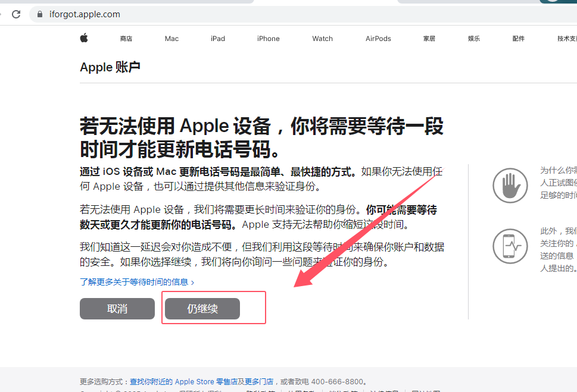This screenshot has height=392, width=577.
Task: Click the 仍继续 button
Action: tap(202, 309)
